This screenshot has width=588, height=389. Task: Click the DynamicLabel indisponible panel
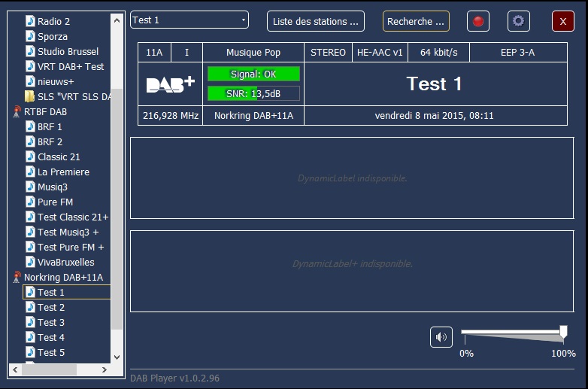coord(352,178)
